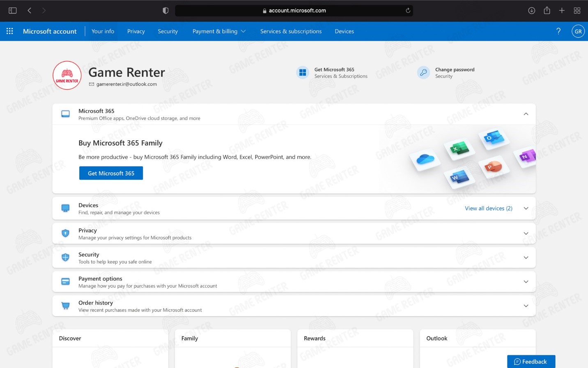Click the Safari sidebar toggle icon
The image size is (588, 368).
tap(13, 11)
